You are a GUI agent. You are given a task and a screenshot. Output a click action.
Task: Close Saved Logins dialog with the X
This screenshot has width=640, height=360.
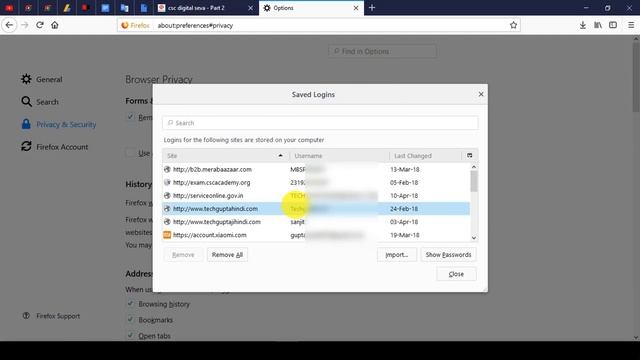pyautogui.click(x=481, y=94)
